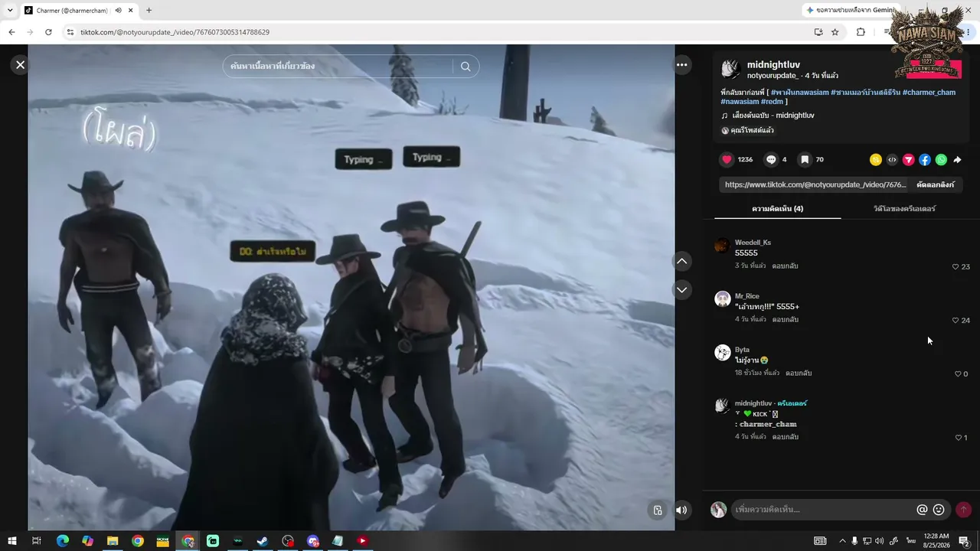Open the tab search dropdown arrow
Screen dimensions: 980x551
(x=10, y=11)
